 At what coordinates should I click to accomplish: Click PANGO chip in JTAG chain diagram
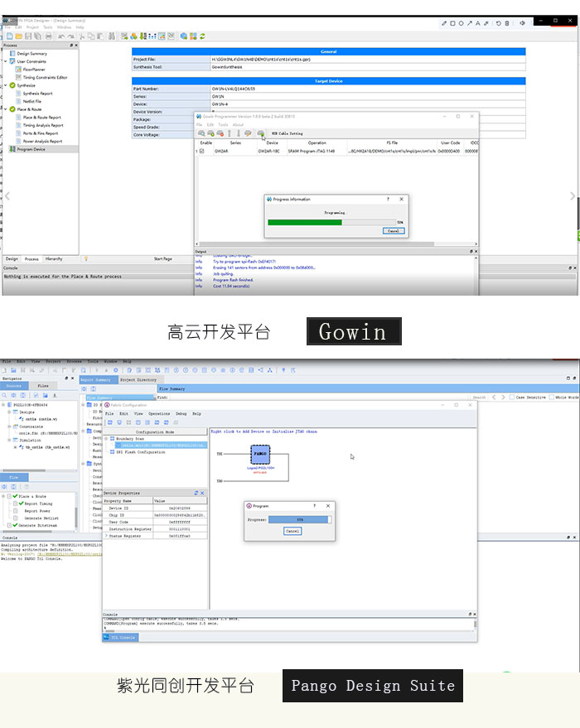tap(260, 454)
